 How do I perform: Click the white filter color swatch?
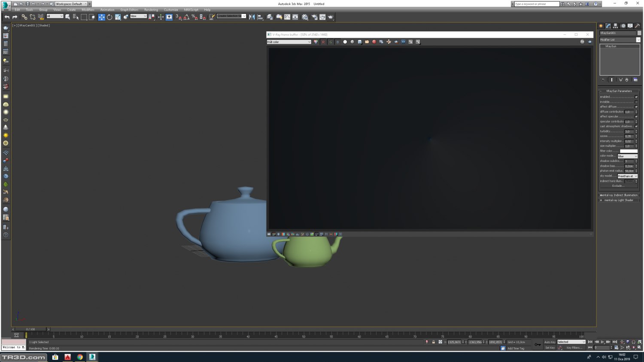(629, 151)
